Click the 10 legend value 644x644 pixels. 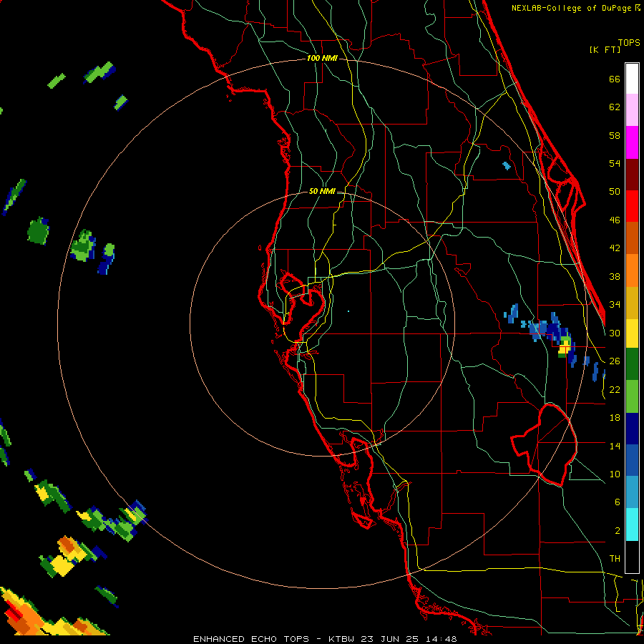click(615, 474)
